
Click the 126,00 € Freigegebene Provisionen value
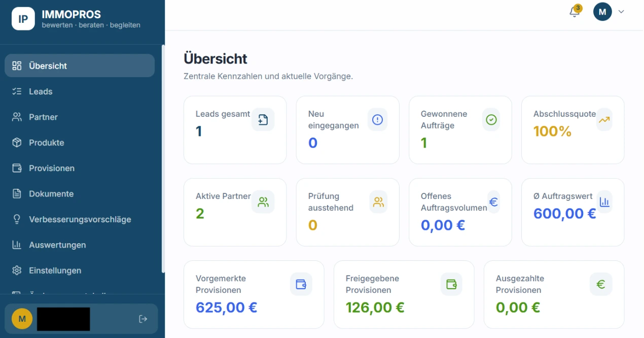(x=375, y=308)
